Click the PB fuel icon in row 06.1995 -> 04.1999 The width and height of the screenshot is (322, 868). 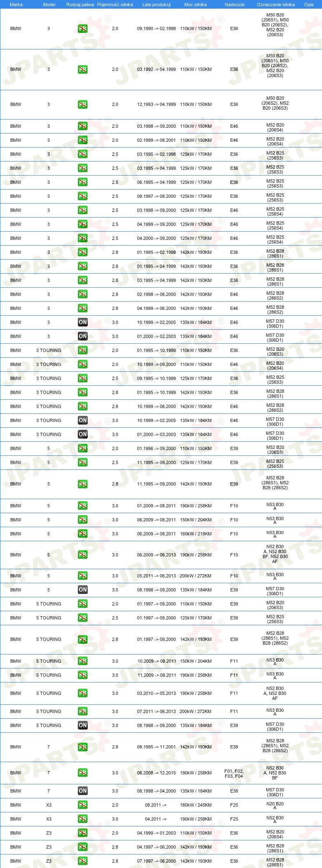(x=83, y=183)
